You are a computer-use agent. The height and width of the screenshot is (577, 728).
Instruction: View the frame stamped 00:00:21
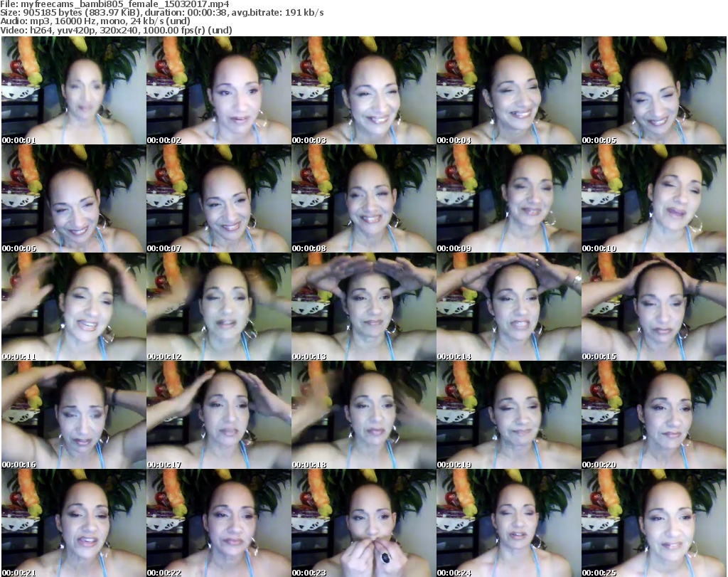(73, 523)
